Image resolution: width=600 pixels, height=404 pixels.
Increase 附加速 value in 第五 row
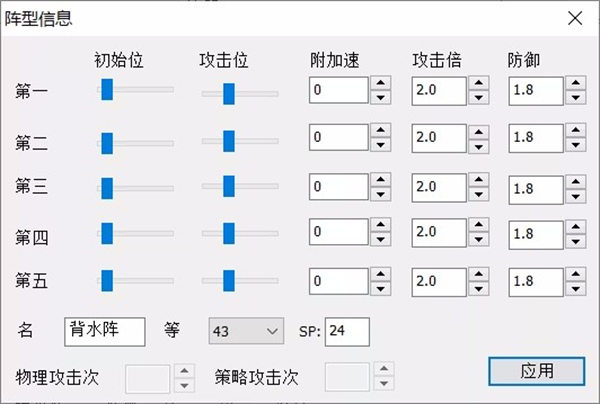click(380, 274)
